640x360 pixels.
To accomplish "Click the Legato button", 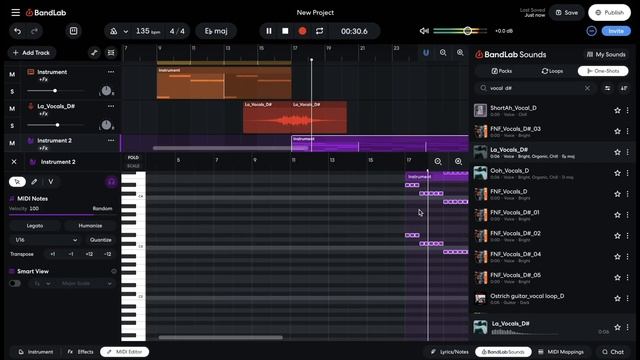I will pos(35,226).
